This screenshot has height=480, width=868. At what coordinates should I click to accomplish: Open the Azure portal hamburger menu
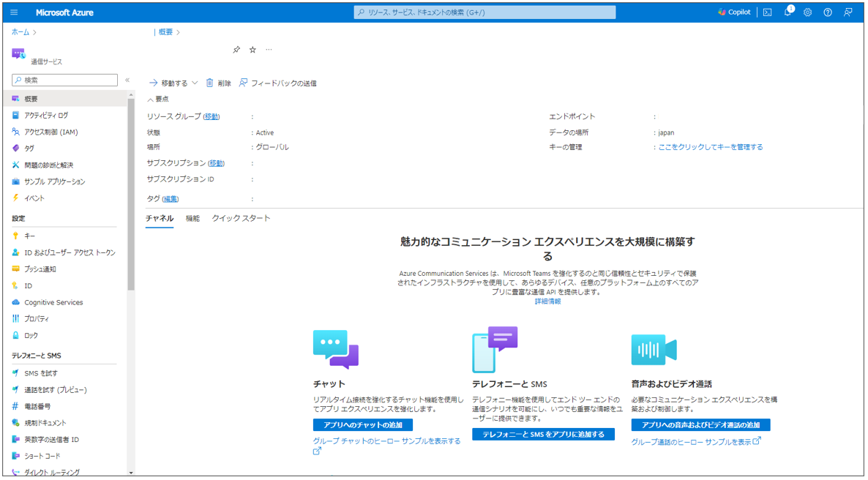pyautogui.click(x=14, y=12)
